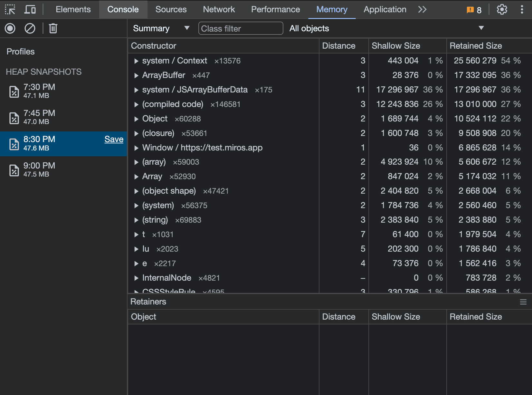Delete the selected profile with the trash icon

(53, 28)
